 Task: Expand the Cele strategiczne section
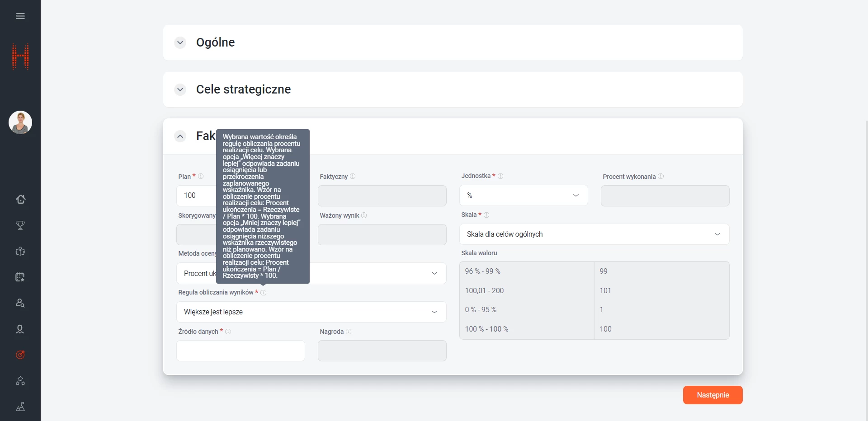coord(180,89)
